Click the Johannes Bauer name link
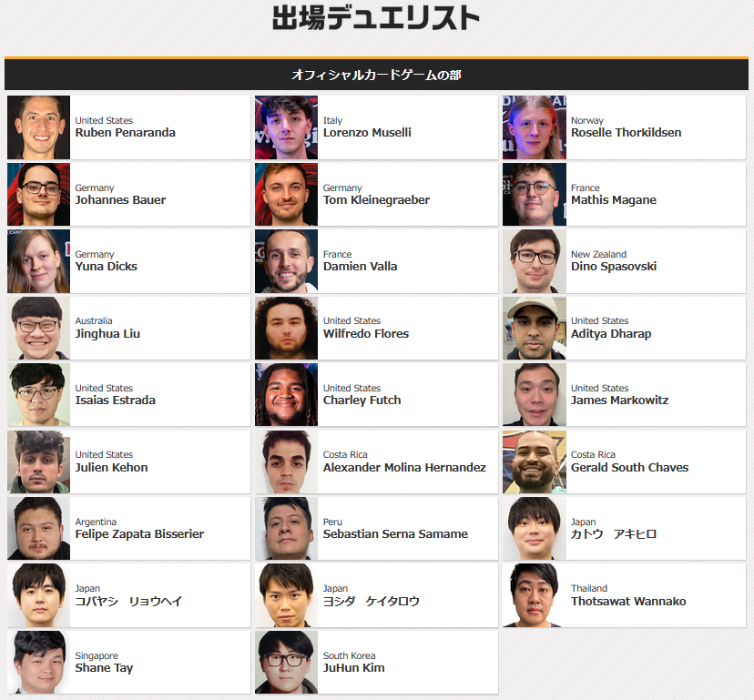The height and width of the screenshot is (700, 754). (x=120, y=200)
